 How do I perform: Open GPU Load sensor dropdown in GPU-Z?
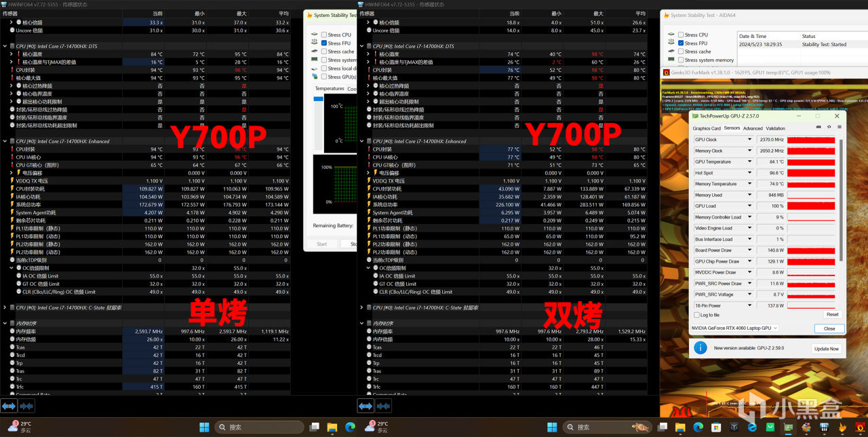(x=749, y=206)
